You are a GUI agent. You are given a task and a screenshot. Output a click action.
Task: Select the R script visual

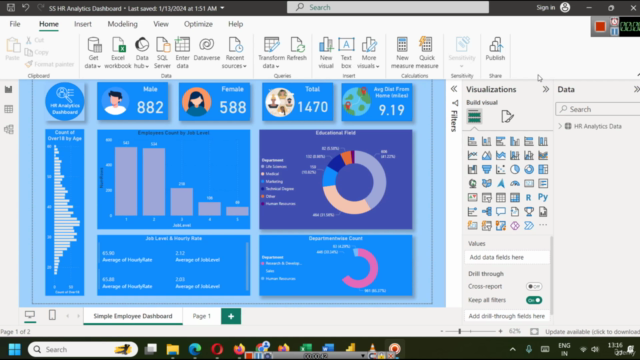tap(529, 198)
